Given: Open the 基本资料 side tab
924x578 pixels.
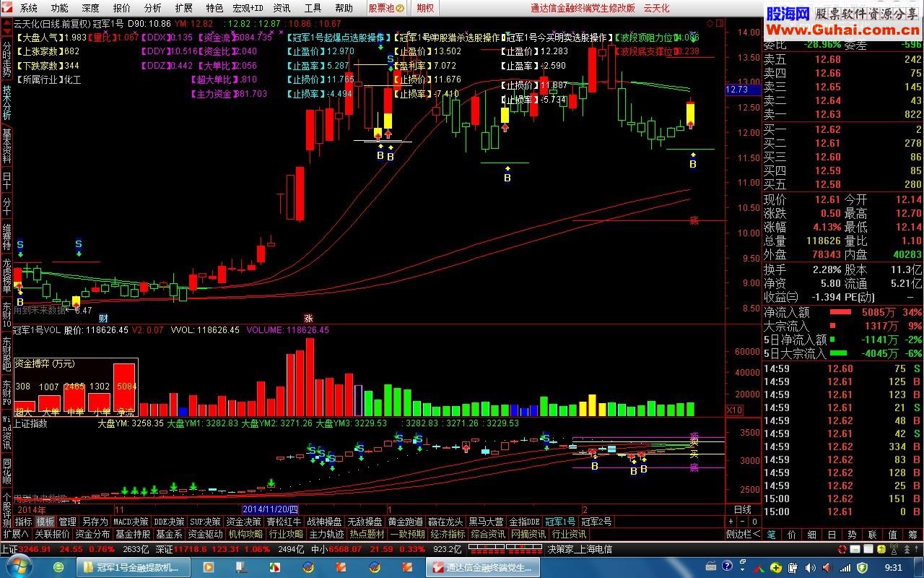Looking at the screenshot, I should (6, 145).
